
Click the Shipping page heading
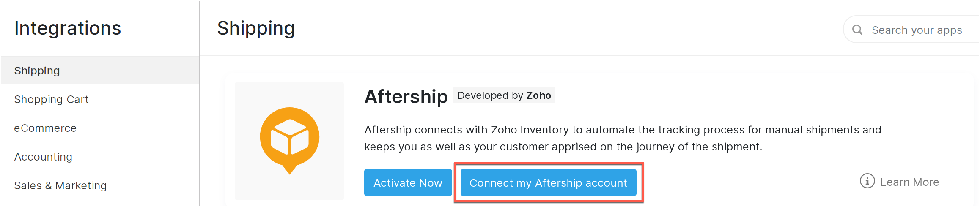[x=256, y=28]
